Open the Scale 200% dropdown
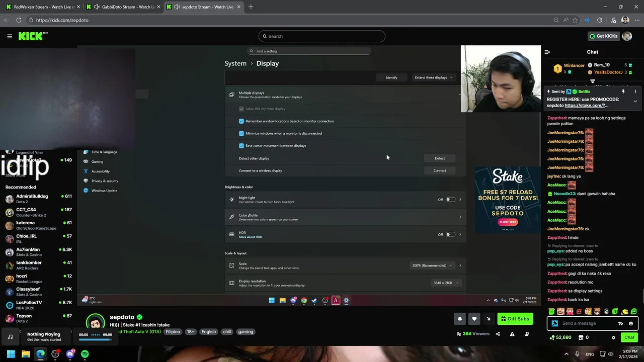The height and width of the screenshot is (362, 644). [432, 265]
